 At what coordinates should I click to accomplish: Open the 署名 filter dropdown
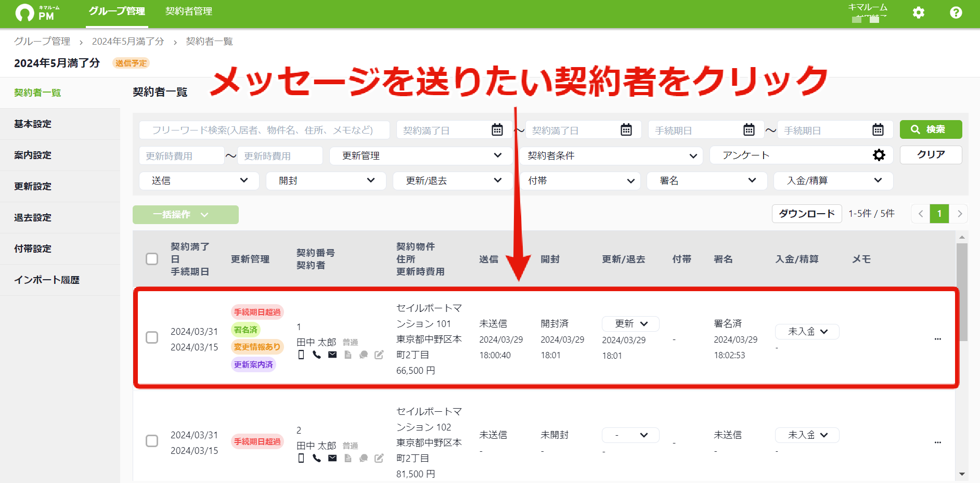707,180
